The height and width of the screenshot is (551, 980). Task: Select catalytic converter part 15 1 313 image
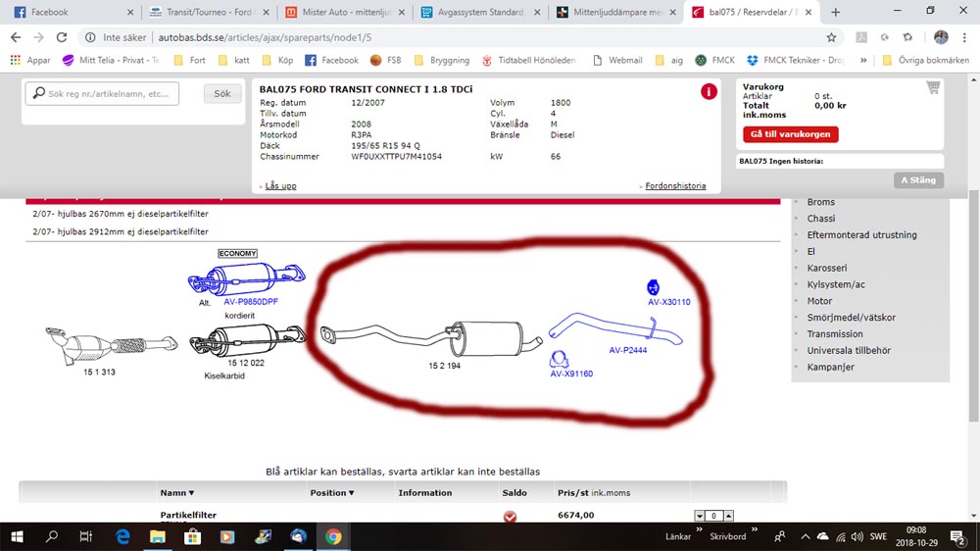(x=112, y=344)
